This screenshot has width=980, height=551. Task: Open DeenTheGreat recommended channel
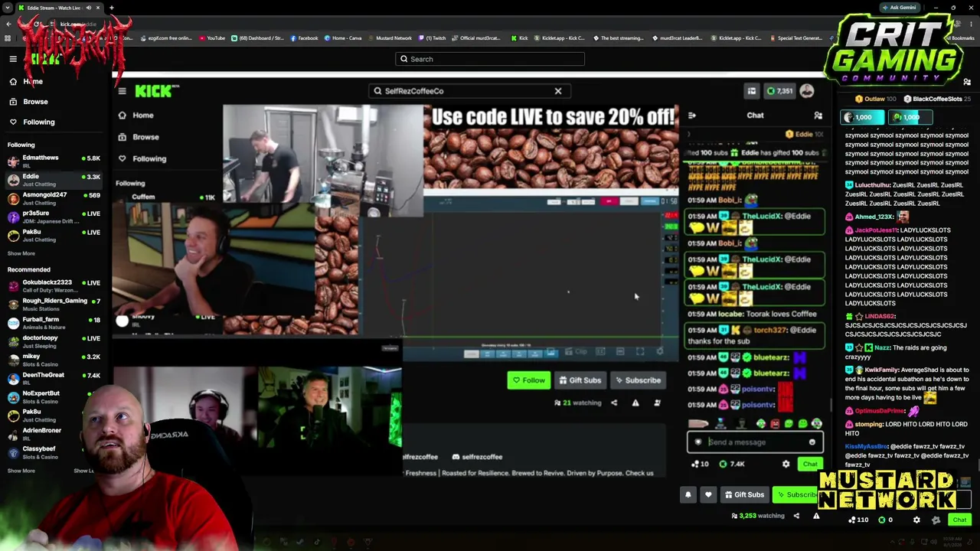pyautogui.click(x=54, y=378)
